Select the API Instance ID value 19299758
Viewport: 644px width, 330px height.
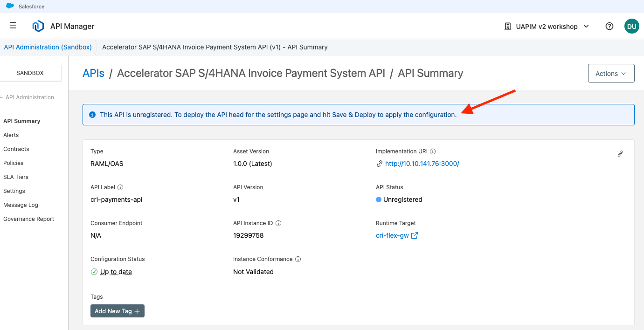pyautogui.click(x=249, y=235)
